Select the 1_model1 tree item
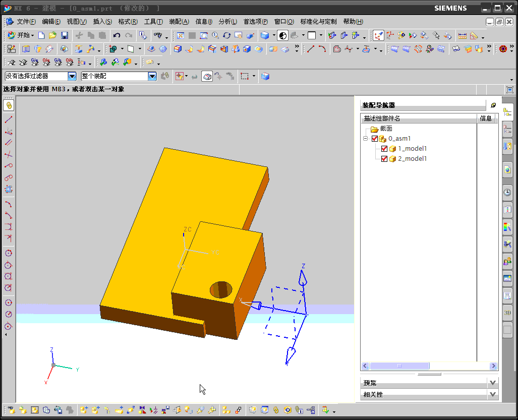Image resolution: width=518 pixels, height=420 pixels. click(x=412, y=149)
